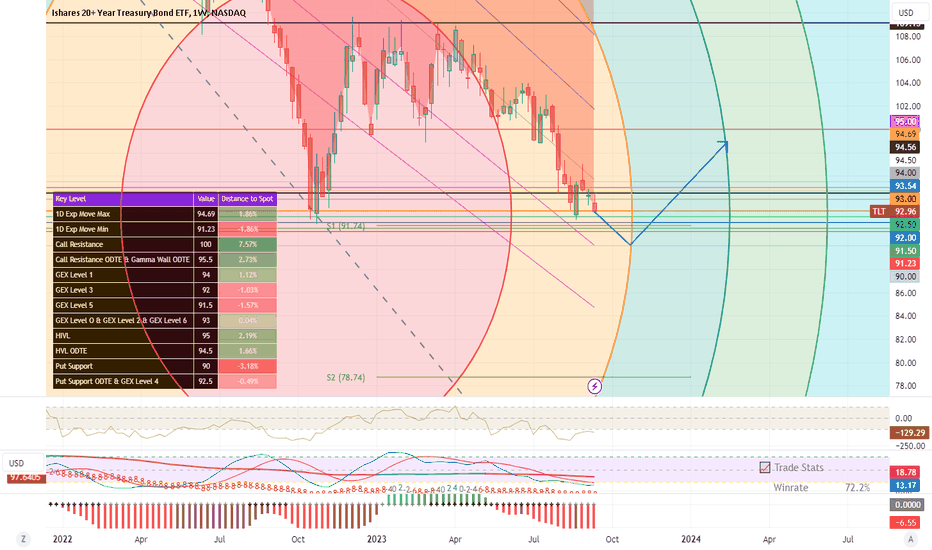
Task: Click the 7.57% distance cell
Action: pyautogui.click(x=247, y=244)
